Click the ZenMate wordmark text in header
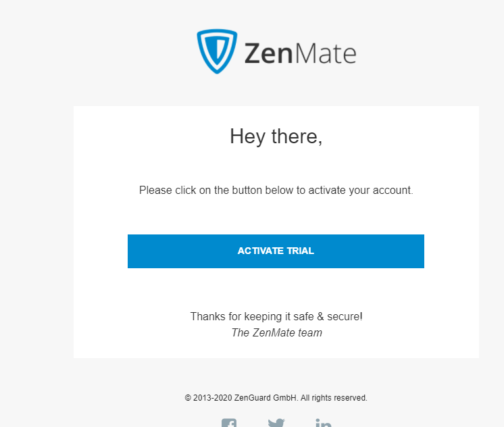Screen dimensions: 504x427 (300, 53)
